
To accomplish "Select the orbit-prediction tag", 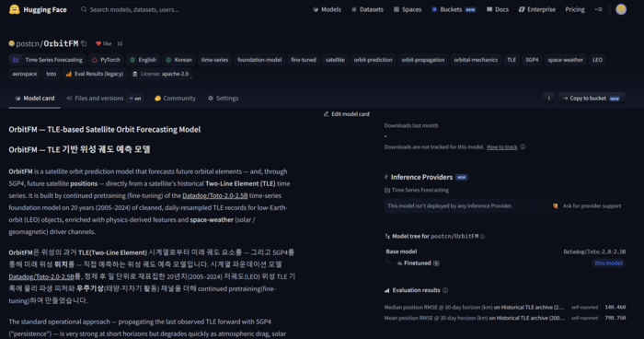I will [x=373, y=60].
